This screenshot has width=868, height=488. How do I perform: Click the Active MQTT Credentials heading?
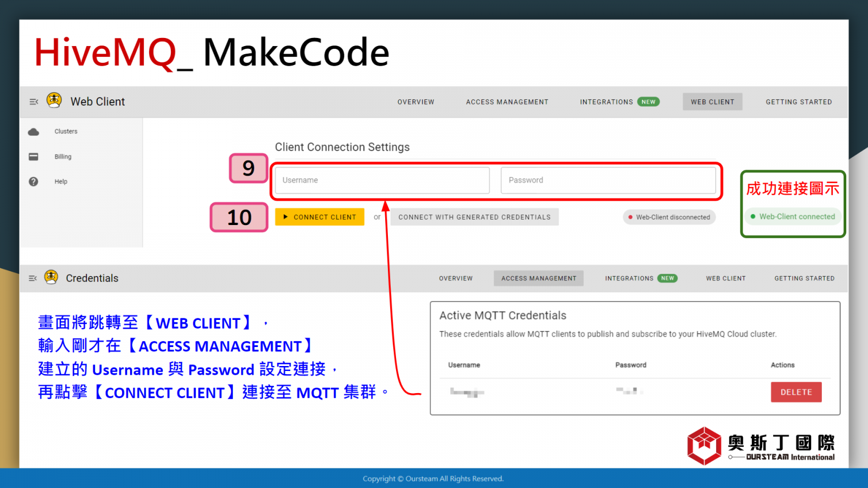point(502,316)
